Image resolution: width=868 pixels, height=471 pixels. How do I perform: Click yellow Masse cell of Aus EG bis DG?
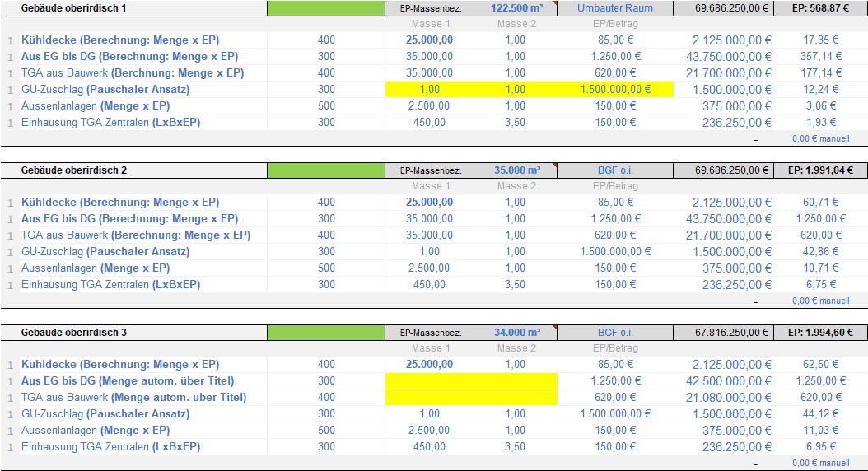point(471,380)
